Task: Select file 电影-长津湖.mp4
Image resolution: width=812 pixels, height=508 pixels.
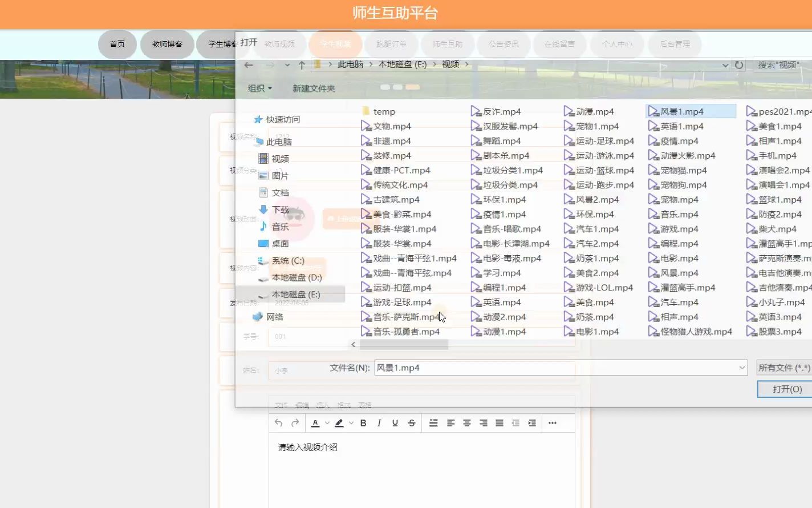Action: pyautogui.click(x=510, y=244)
